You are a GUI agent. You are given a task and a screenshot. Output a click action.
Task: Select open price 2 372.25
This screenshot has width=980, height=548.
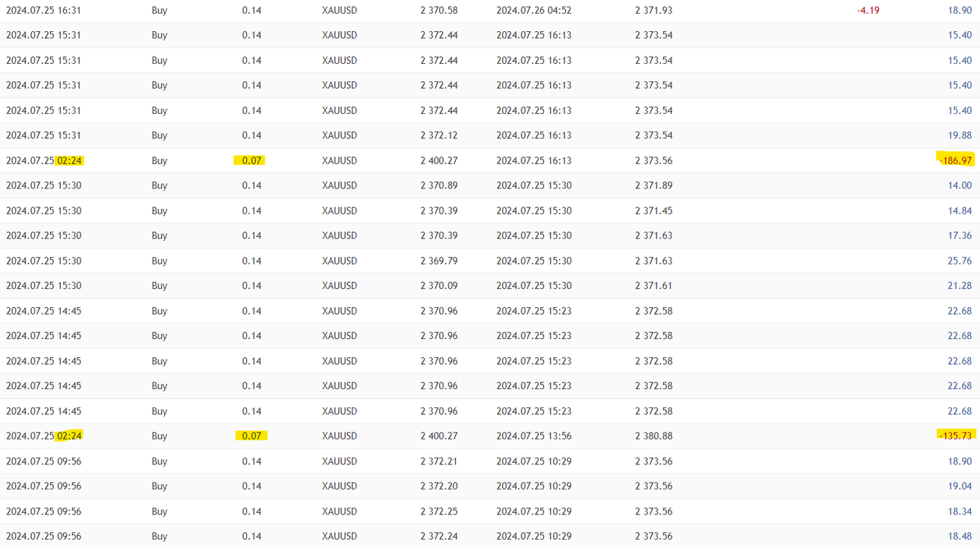(x=439, y=512)
